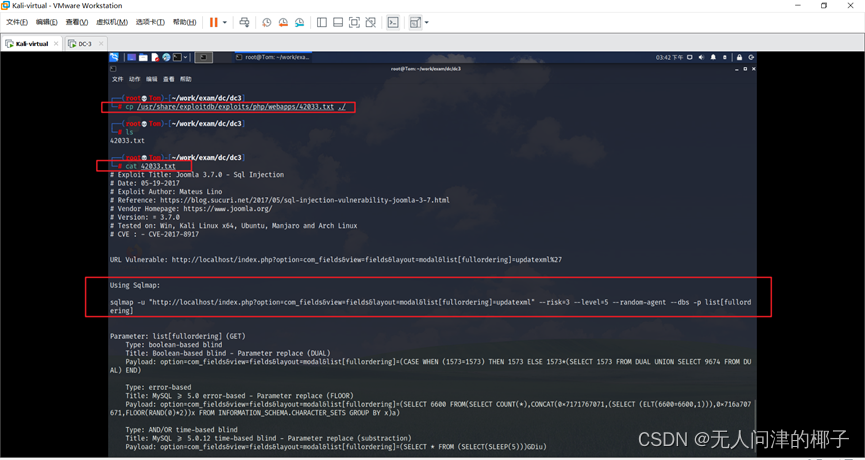The width and height of the screenshot is (865, 460).
Task: Maximize the terminal window inside Kali
Action: (x=745, y=68)
